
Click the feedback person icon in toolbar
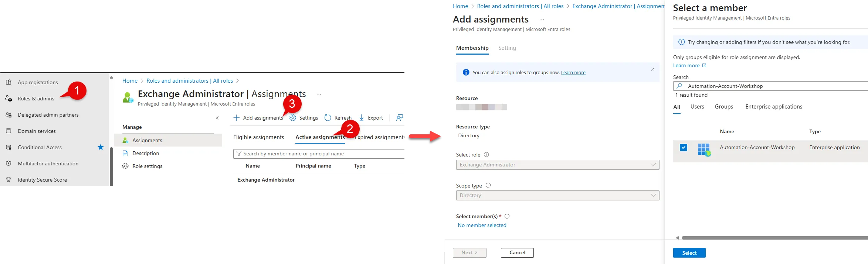coord(399,118)
